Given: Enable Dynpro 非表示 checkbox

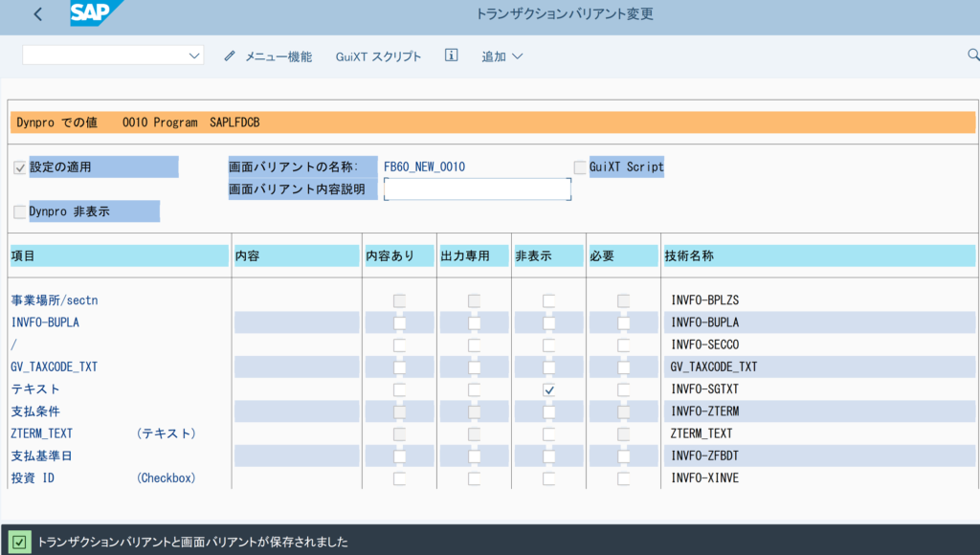Looking at the screenshot, I should pos(20,211).
